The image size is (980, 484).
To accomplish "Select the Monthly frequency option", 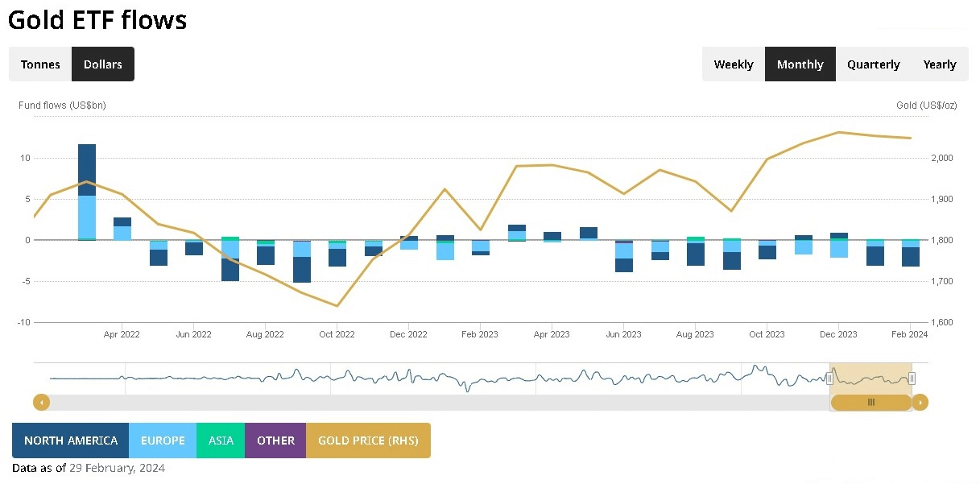I will 800,64.
